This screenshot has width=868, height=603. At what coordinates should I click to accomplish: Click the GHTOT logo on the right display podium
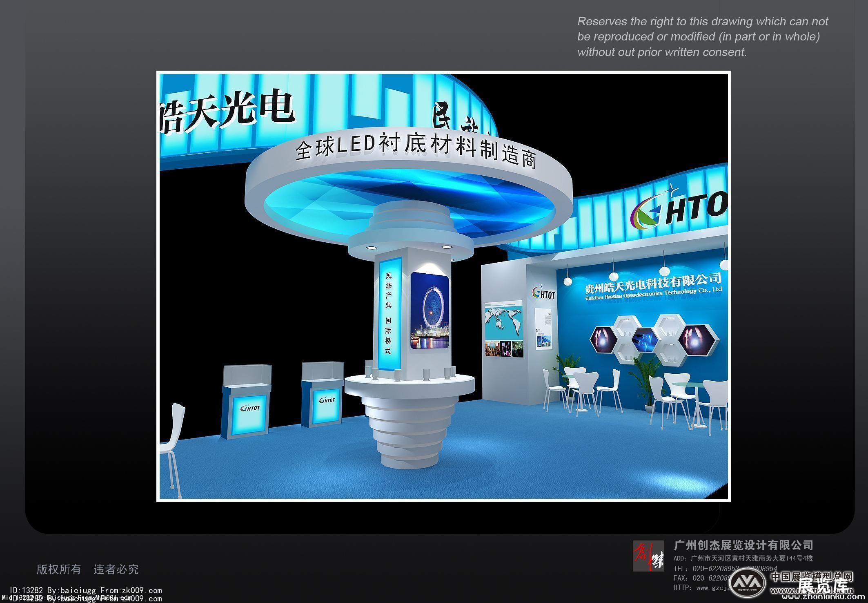pyautogui.click(x=327, y=400)
